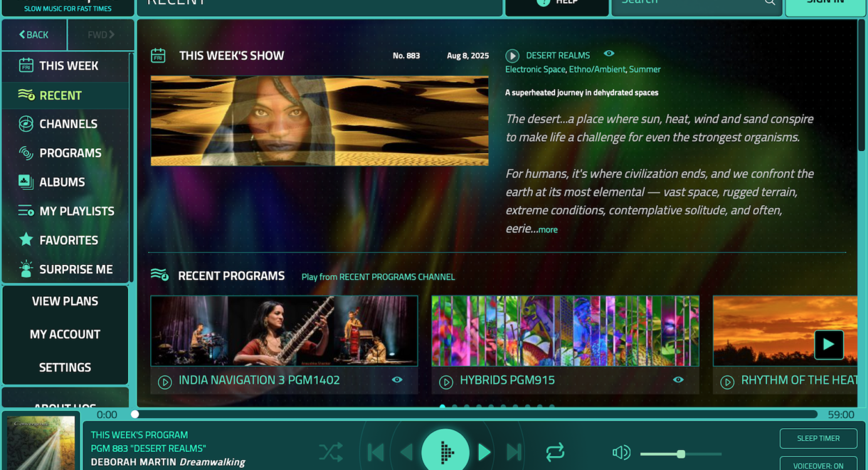This screenshot has height=470, width=868.
Task: Mute audio using the speaker icon
Action: [621, 453]
